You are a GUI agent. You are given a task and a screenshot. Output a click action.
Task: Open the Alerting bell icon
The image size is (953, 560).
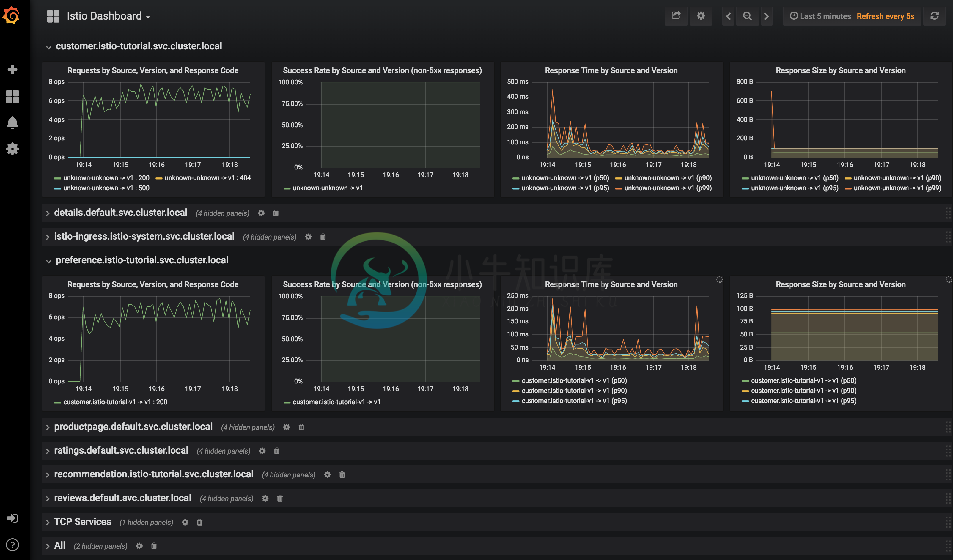tap(12, 122)
